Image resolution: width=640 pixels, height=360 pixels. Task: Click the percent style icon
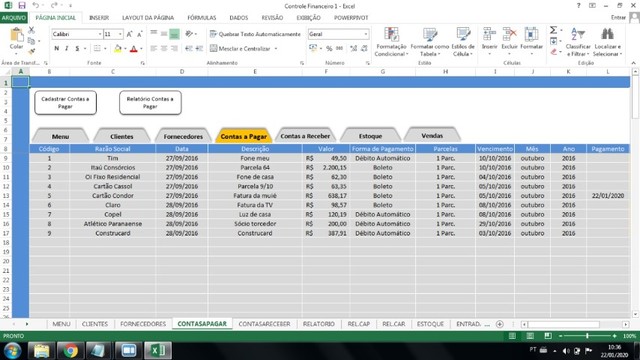click(329, 49)
